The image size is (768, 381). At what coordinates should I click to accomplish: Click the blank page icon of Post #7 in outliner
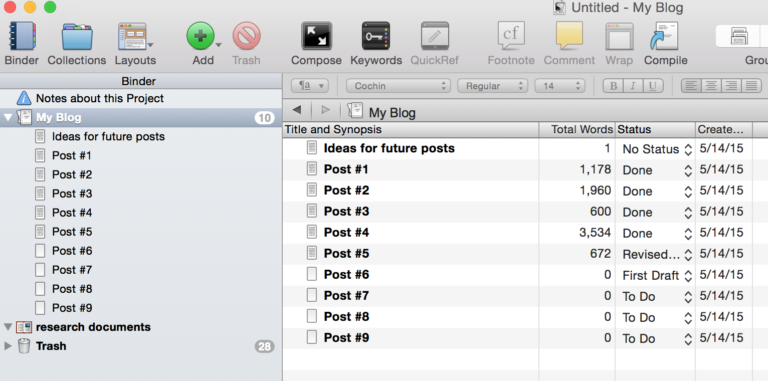tap(312, 295)
